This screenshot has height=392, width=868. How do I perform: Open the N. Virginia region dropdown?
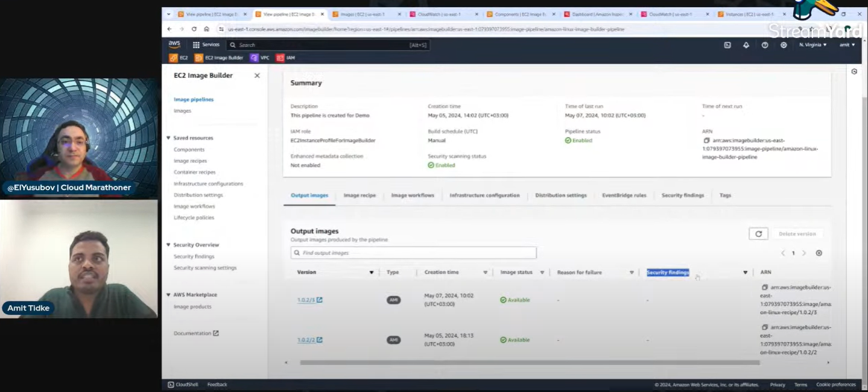(x=813, y=45)
